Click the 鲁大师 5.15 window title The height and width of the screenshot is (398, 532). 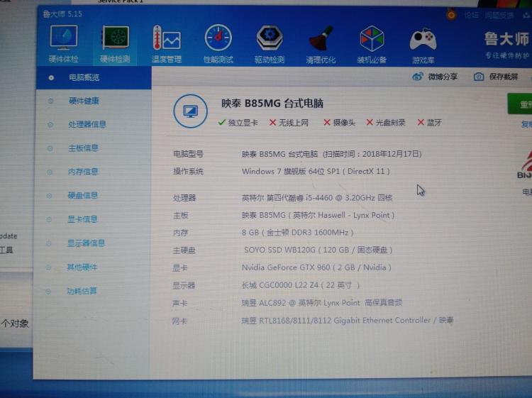pyautogui.click(x=62, y=14)
